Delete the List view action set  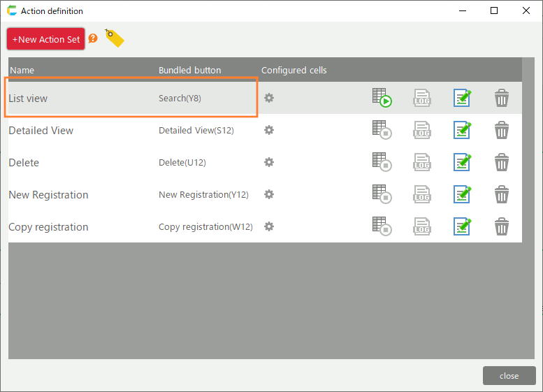coord(502,98)
